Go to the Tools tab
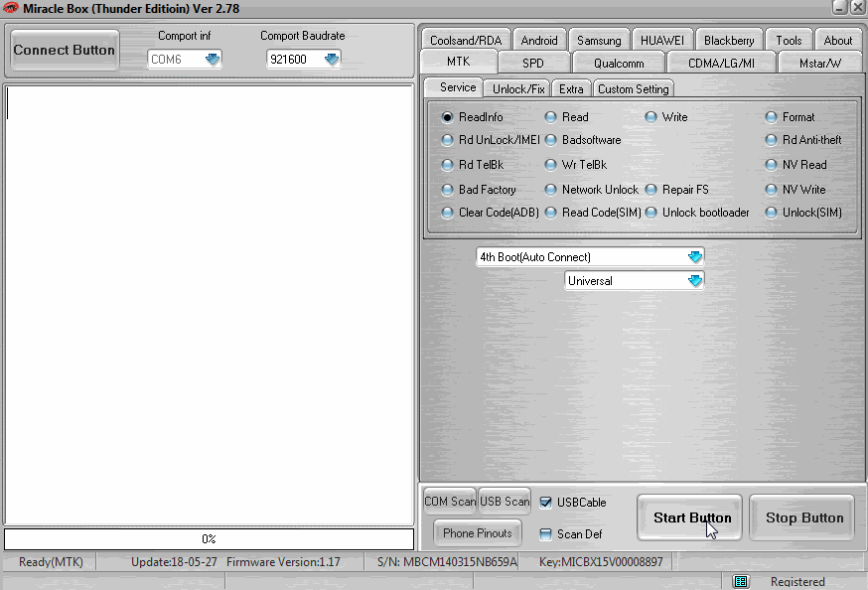 pos(789,41)
